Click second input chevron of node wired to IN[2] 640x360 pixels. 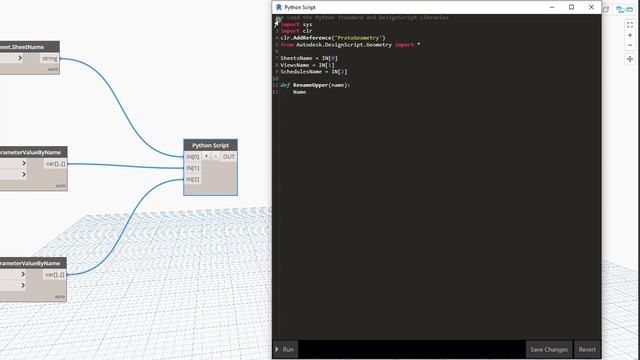tap(23, 286)
